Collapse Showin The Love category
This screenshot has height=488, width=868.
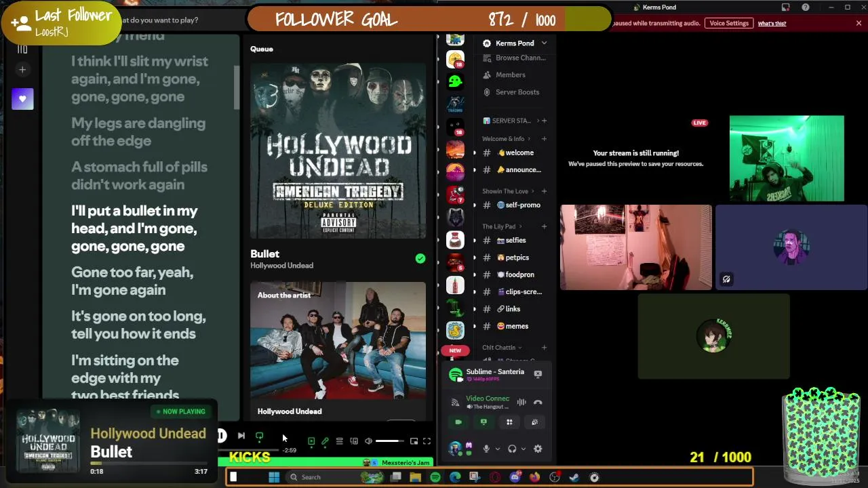[x=509, y=191]
